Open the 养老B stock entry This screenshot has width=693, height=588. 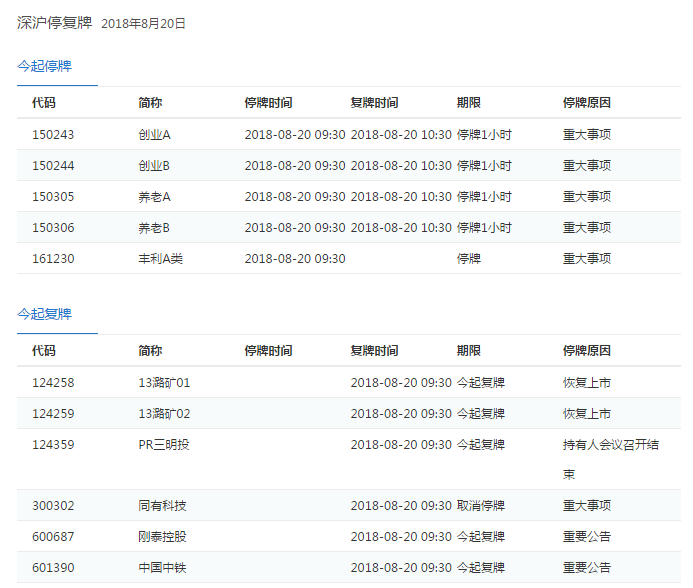pyautogui.click(x=154, y=228)
